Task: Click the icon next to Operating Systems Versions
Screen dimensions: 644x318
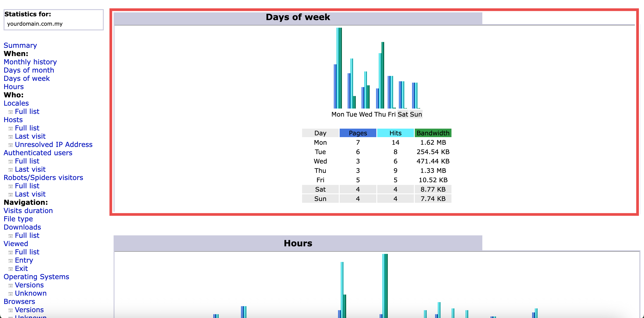Action: 10,285
